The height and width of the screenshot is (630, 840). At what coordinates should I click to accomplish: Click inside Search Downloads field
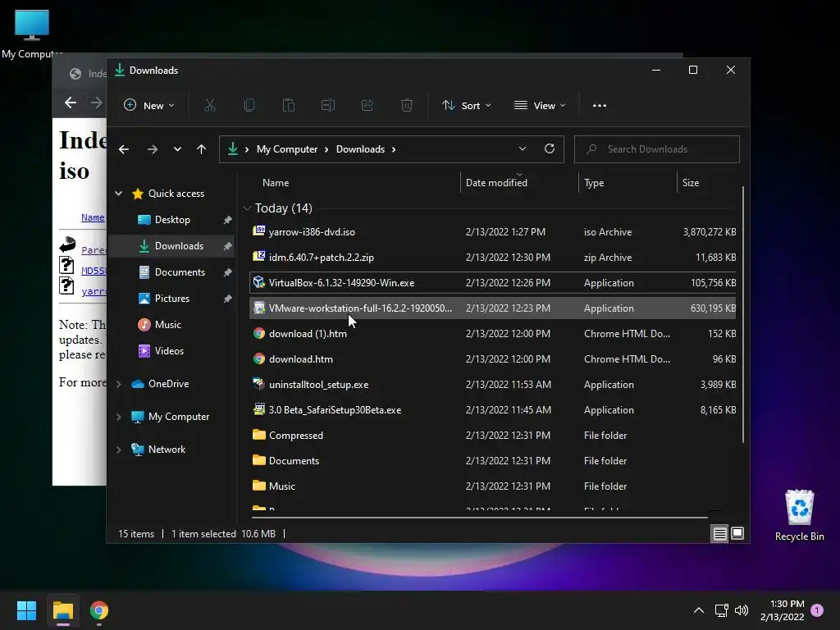click(x=657, y=149)
